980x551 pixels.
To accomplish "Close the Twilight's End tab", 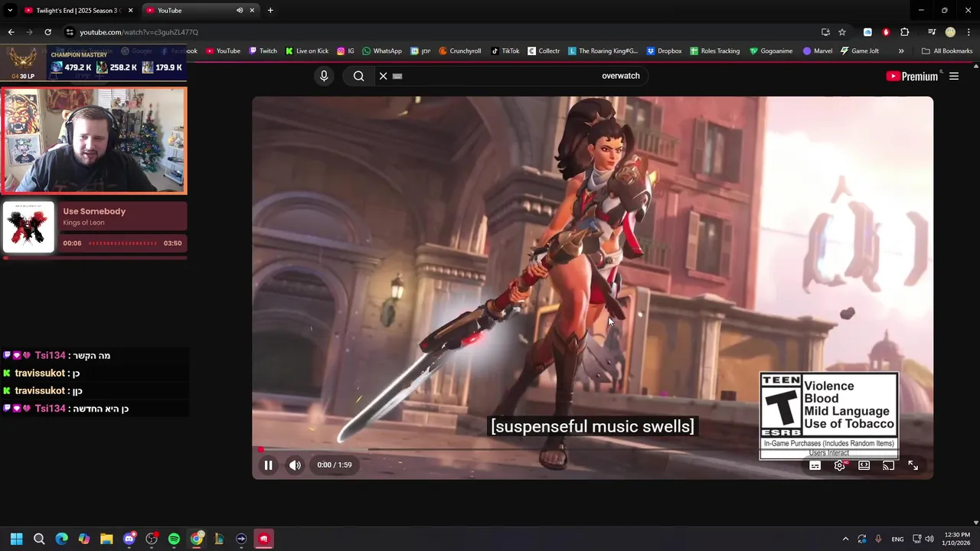I will [x=130, y=11].
